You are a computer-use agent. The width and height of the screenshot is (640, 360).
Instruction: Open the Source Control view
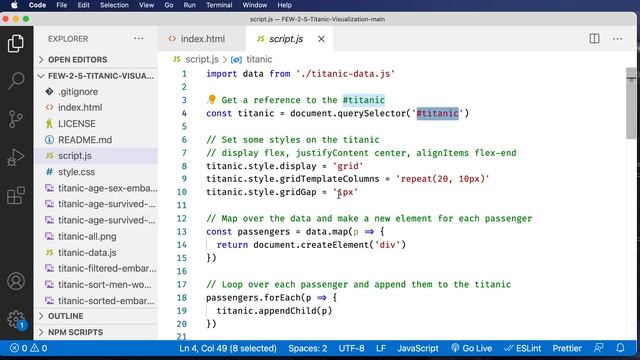16,119
